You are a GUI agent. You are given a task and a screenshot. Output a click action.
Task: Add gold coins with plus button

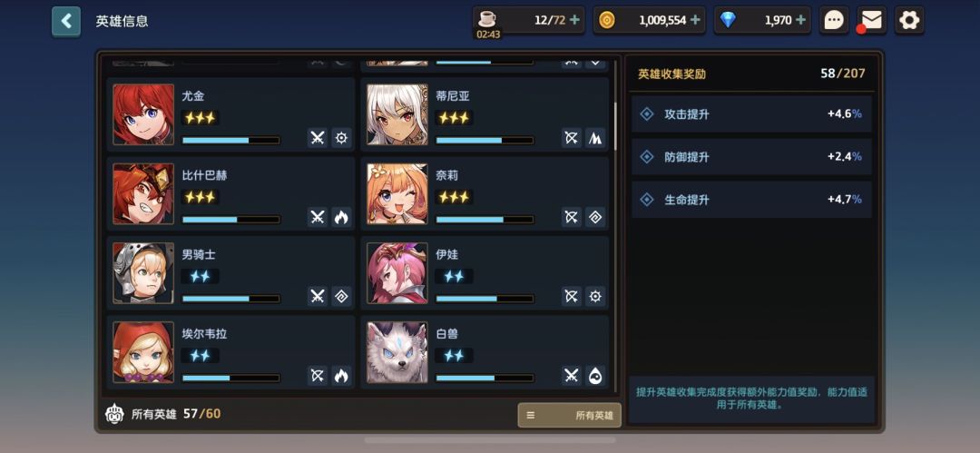pos(695,20)
